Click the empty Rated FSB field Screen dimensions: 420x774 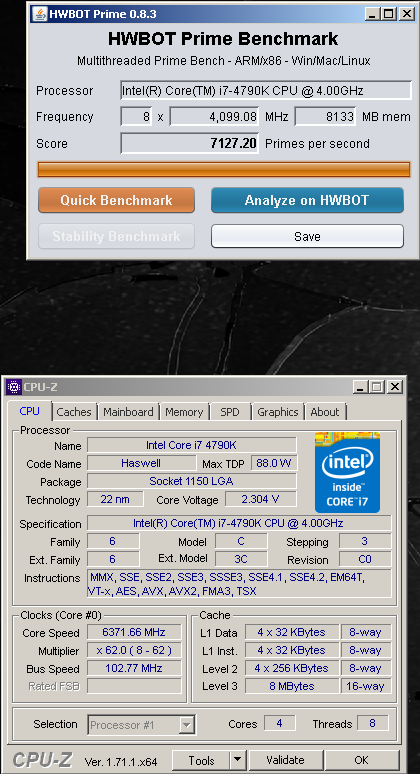(134, 686)
